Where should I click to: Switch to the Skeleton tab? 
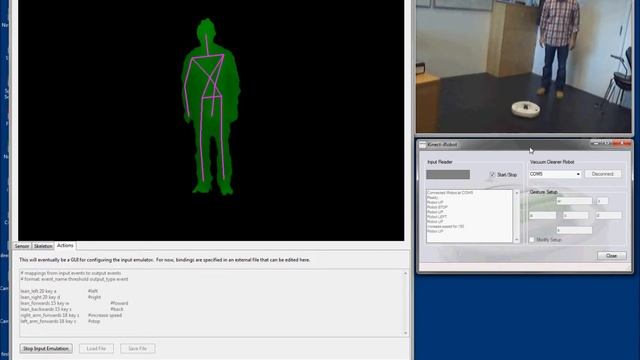click(x=43, y=246)
